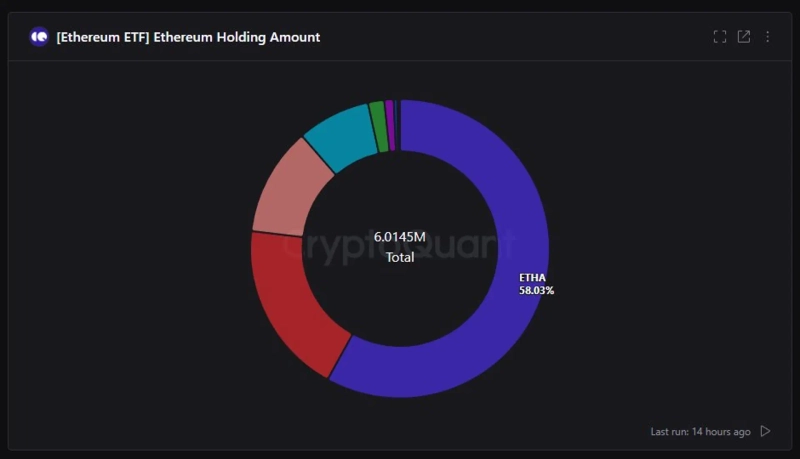Click the 'Ethereum Holding Amount' title text

click(x=237, y=37)
